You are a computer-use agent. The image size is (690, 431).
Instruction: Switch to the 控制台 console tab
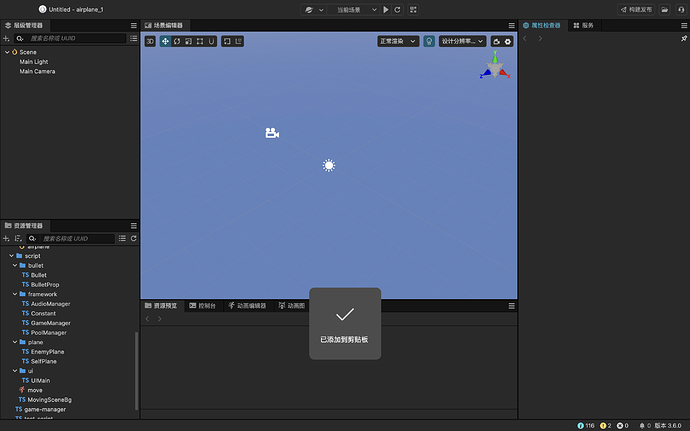point(203,306)
